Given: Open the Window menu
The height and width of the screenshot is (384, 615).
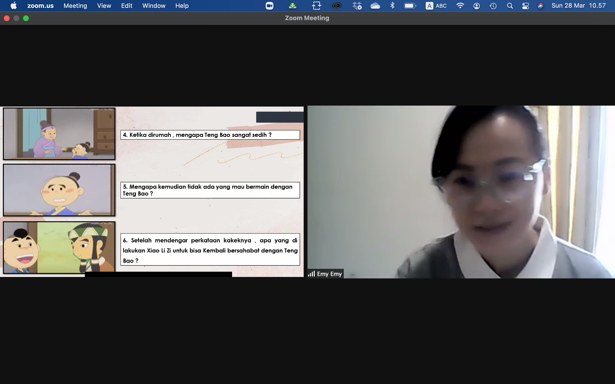Looking at the screenshot, I should click(x=154, y=6).
